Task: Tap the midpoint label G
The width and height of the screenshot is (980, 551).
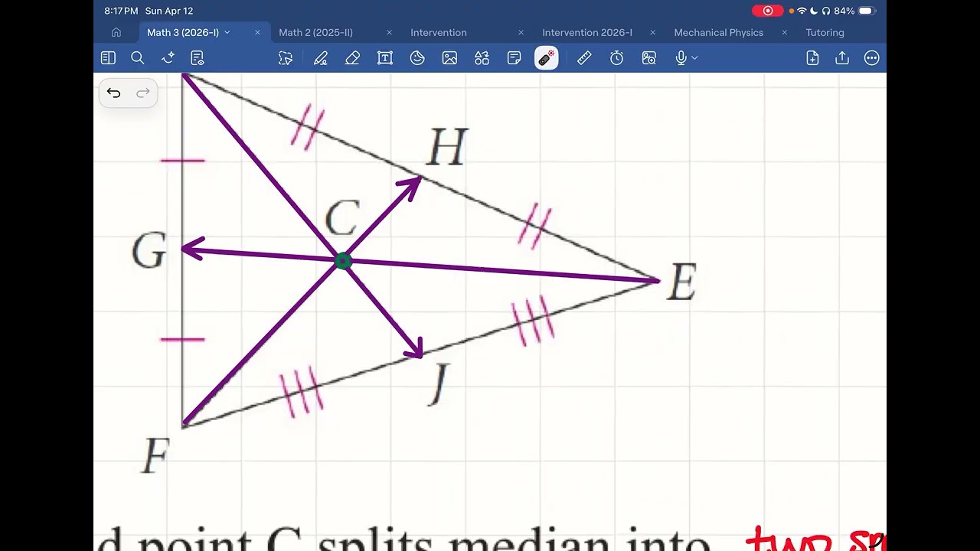Action: pyautogui.click(x=149, y=251)
